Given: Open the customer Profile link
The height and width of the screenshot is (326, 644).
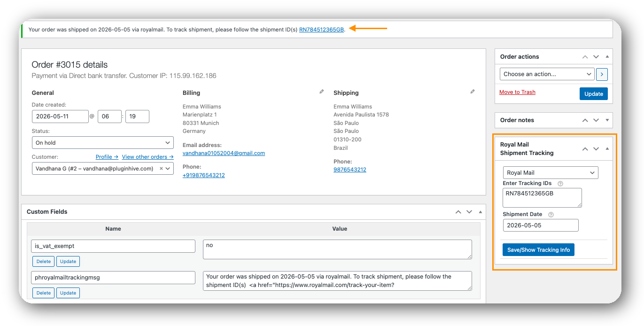Looking at the screenshot, I should click(x=107, y=157).
